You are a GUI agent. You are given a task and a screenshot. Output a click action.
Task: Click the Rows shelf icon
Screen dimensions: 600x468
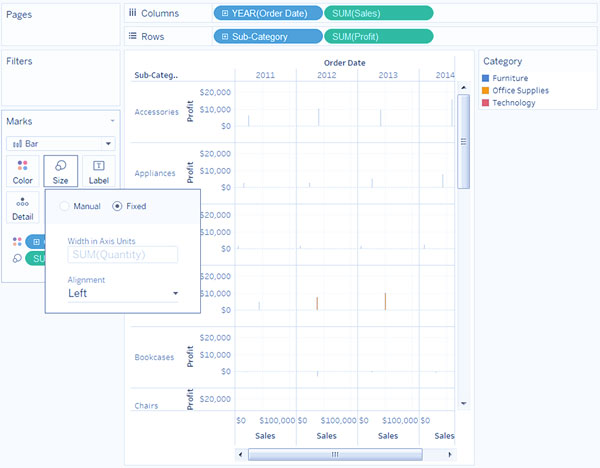[x=132, y=36]
